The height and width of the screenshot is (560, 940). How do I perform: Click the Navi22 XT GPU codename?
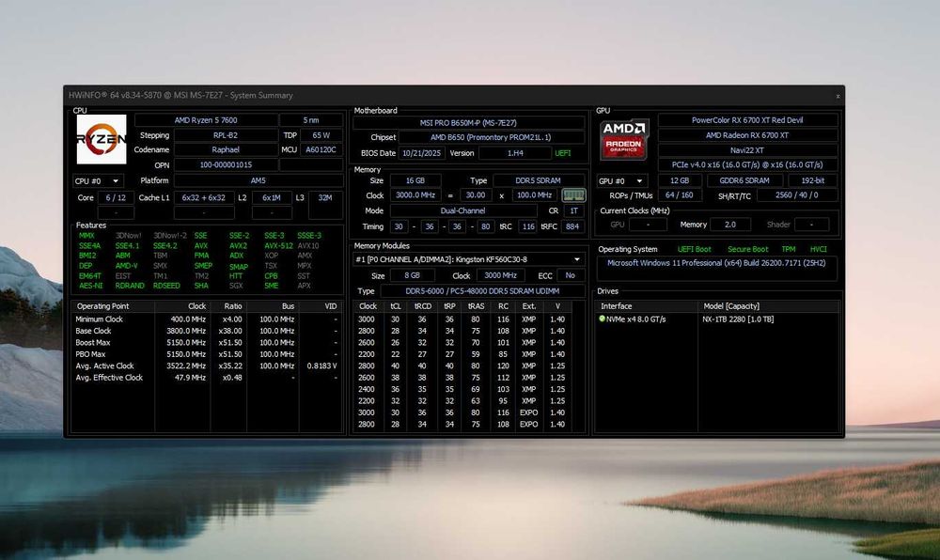747,150
